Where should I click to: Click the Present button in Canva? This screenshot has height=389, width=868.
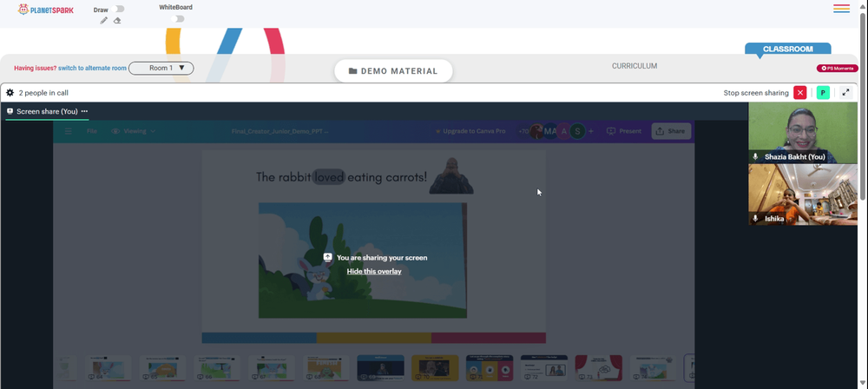624,131
